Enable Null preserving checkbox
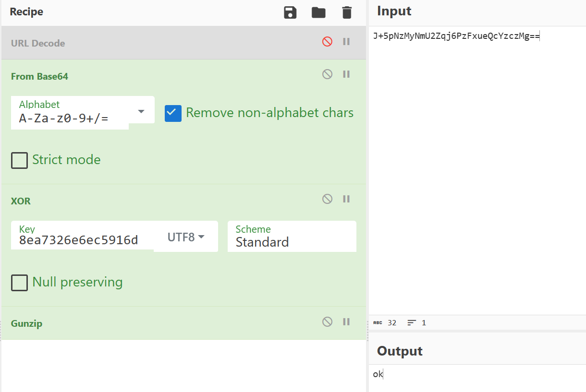Image resolution: width=586 pixels, height=392 pixels. [19, 283]
